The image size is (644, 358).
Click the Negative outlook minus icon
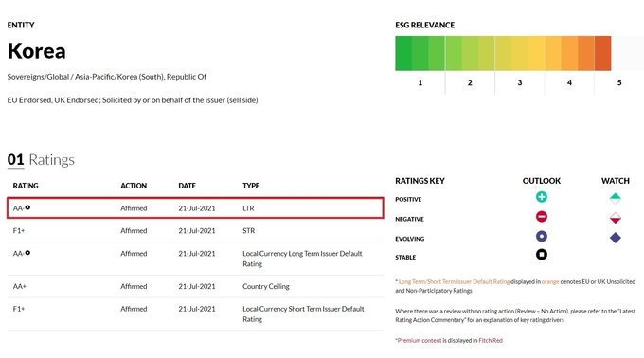coord(542,216)
